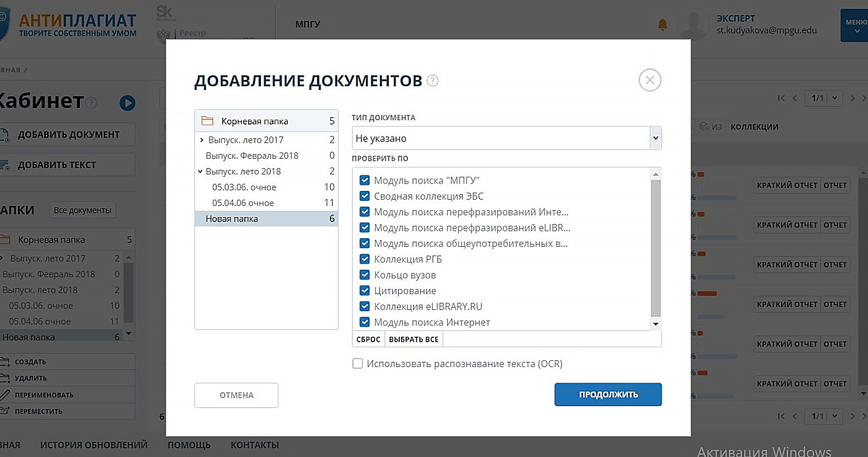This screenshot has width=868, height=457.
Task: Uncheck Модуль поиска "МПГУ"
Action: pos(365,180)
